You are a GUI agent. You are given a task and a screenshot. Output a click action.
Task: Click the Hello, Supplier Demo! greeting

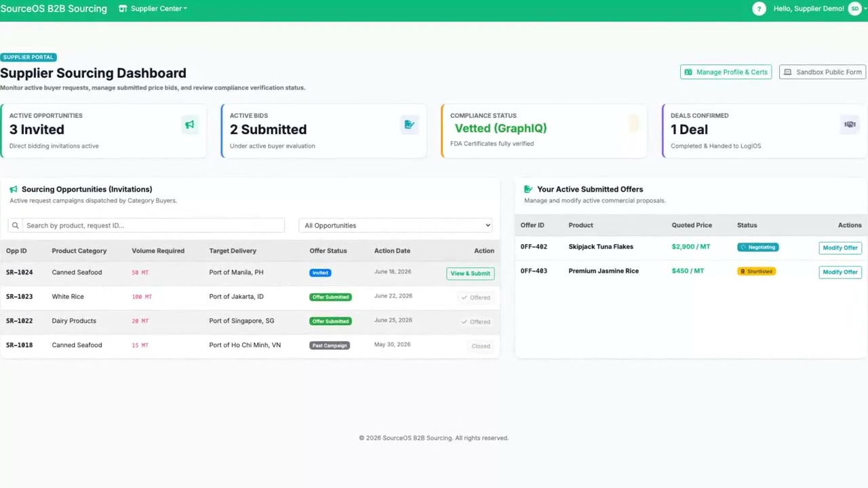click(808, 9)
